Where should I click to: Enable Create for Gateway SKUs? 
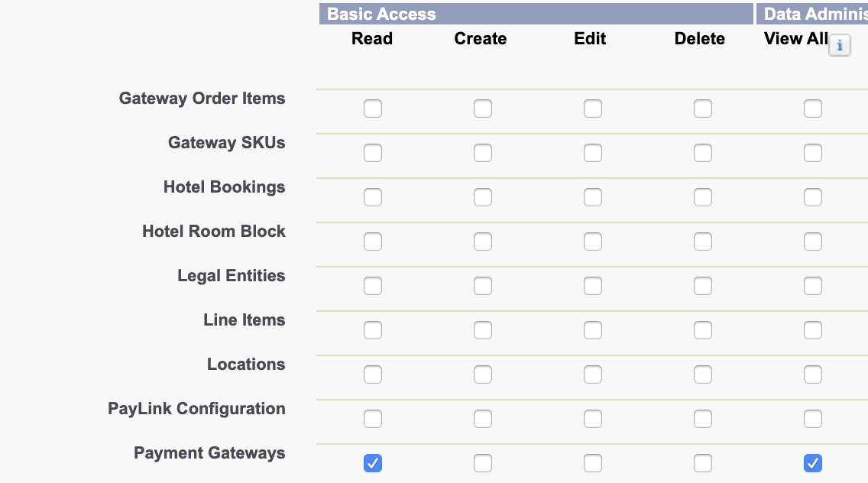click(483, 153)
